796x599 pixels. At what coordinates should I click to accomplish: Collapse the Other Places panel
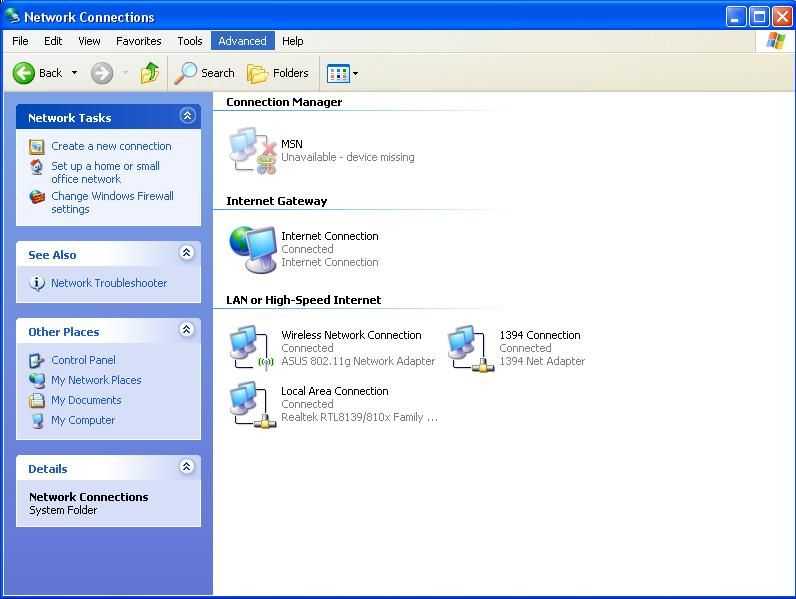coord(187,331)
